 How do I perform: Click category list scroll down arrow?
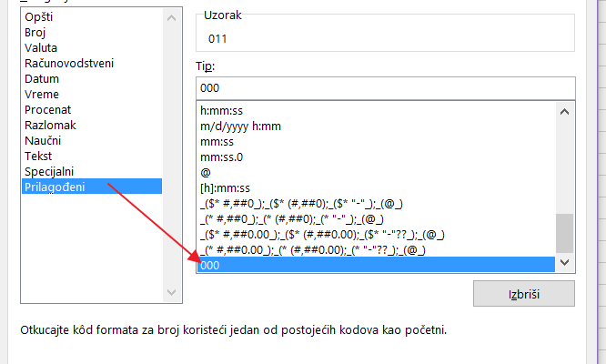(172, 292)
